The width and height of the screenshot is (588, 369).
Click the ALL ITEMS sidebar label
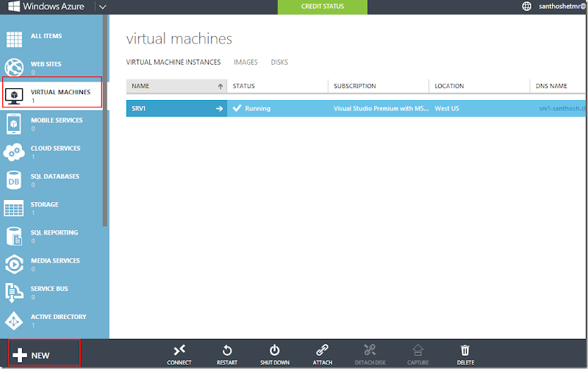coord(46,36)
